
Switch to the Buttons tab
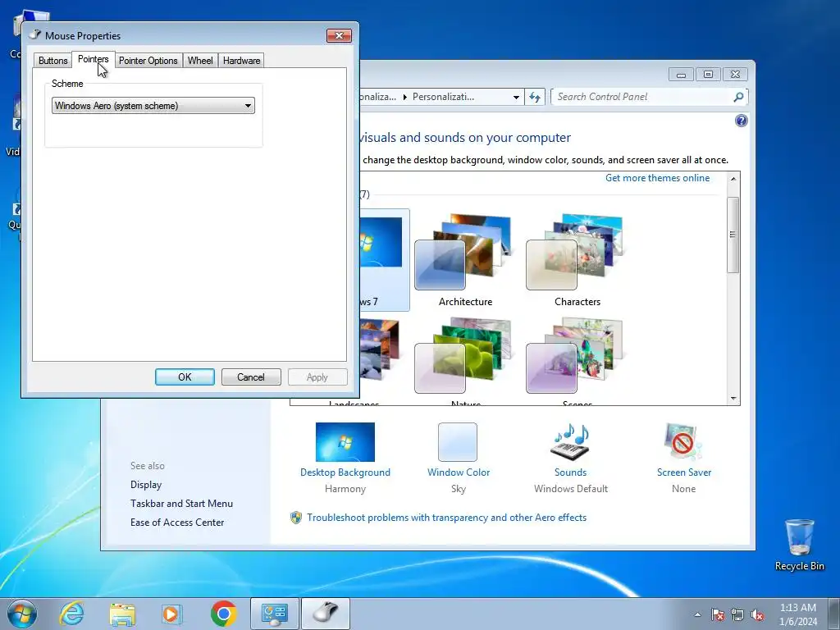[x=53, y=61]
